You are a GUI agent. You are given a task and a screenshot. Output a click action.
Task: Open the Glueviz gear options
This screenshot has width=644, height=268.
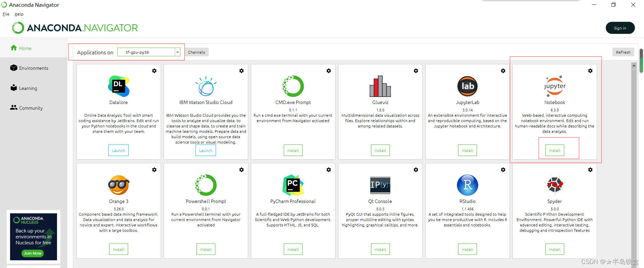click(x=416, y=71)
